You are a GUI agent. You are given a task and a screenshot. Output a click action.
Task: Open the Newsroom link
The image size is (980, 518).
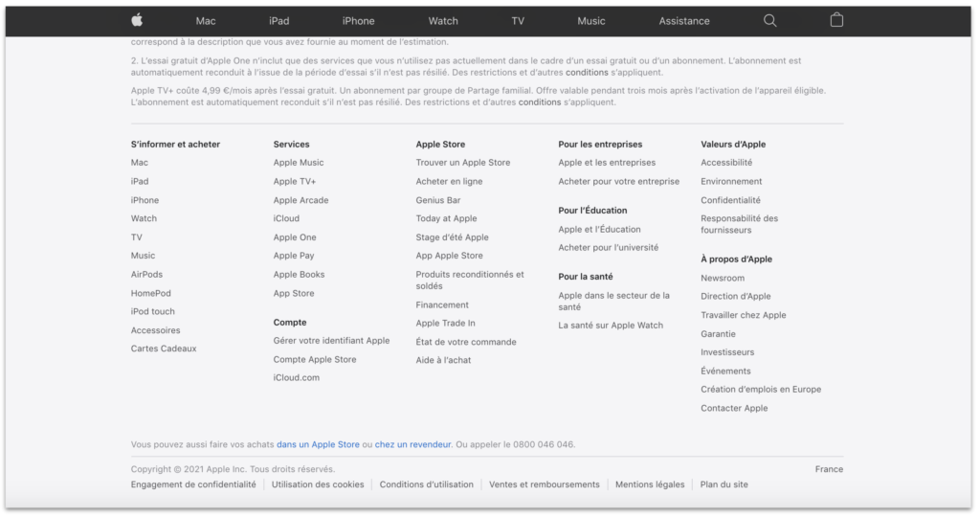(723, 278)
